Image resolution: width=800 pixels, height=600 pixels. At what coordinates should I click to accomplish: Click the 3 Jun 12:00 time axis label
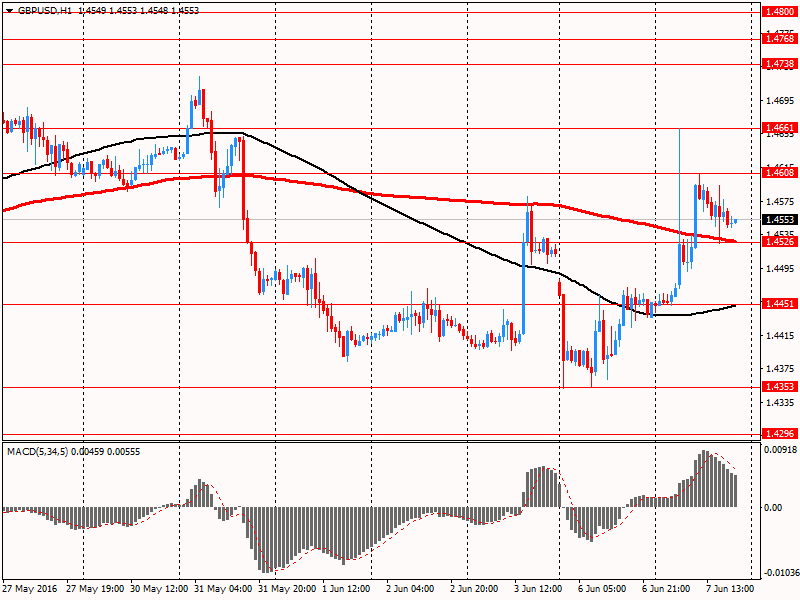(538, 589)
